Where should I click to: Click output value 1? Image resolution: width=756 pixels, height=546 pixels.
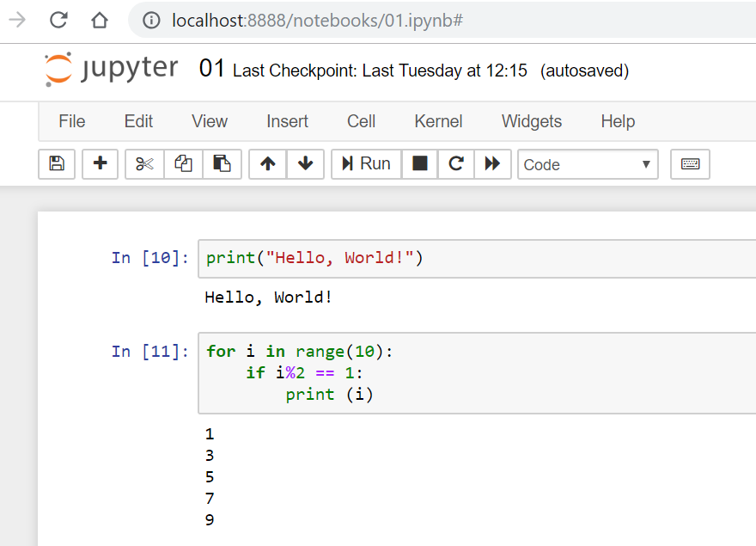210,434
